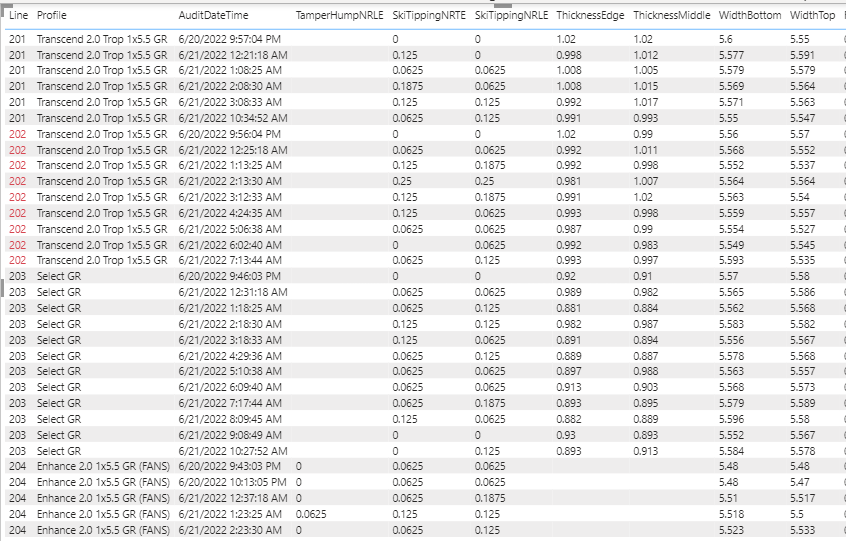Click the 6/21/2022 8:09:45 AM cell

tap(230, 419)
